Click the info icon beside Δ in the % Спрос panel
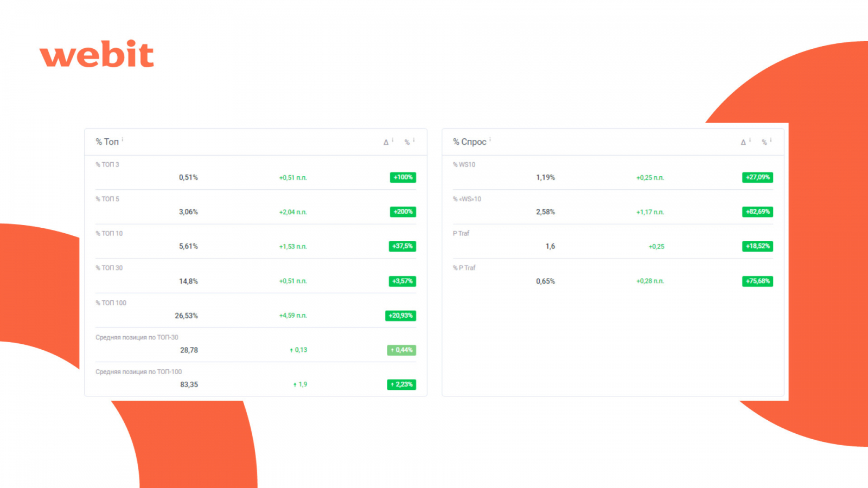 point(750,140)
